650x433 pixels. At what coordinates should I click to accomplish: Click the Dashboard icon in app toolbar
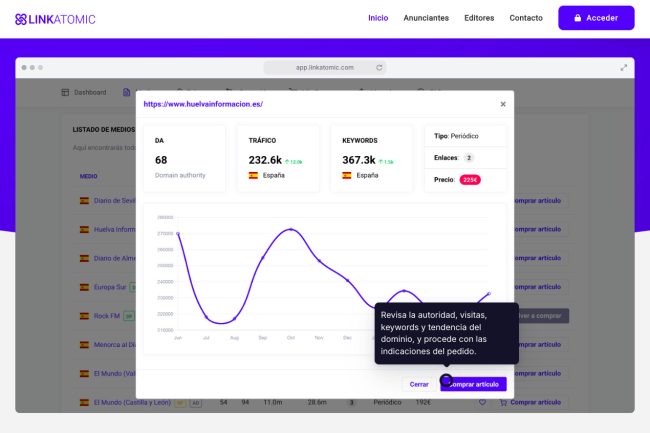click(66, 92)
